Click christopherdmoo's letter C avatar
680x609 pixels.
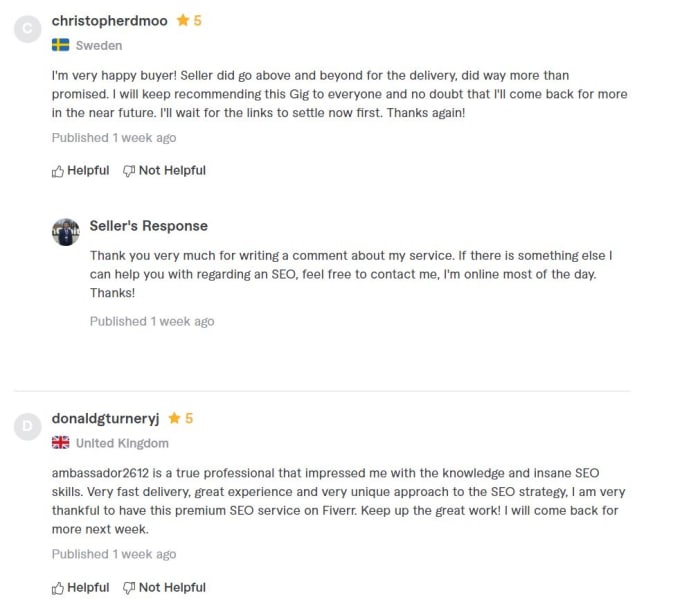pos(28,29)
